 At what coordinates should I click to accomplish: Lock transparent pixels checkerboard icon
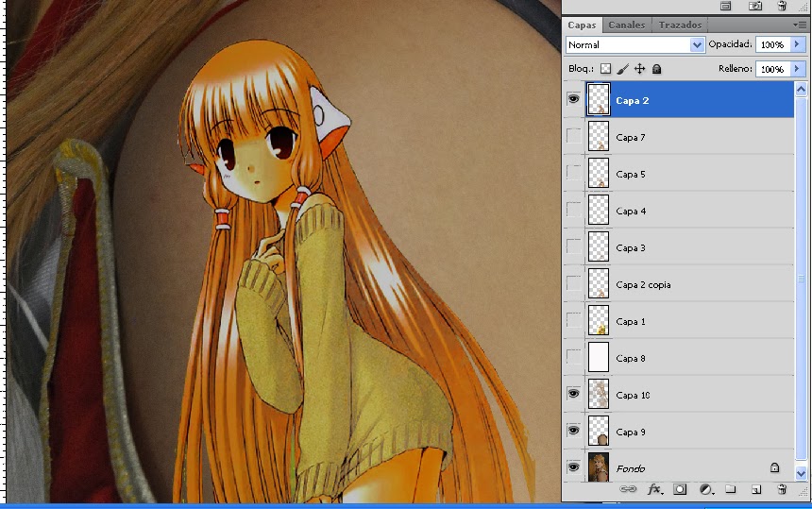[x=605, y=68]
